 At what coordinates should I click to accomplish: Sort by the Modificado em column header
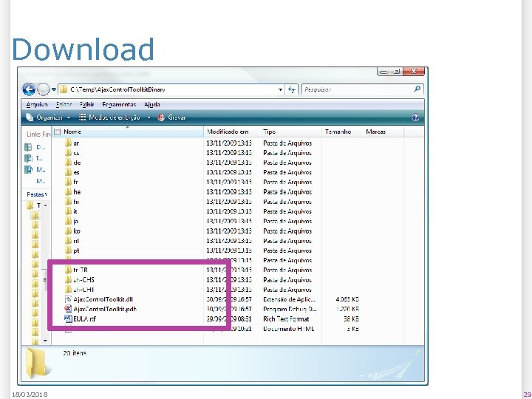233,132
